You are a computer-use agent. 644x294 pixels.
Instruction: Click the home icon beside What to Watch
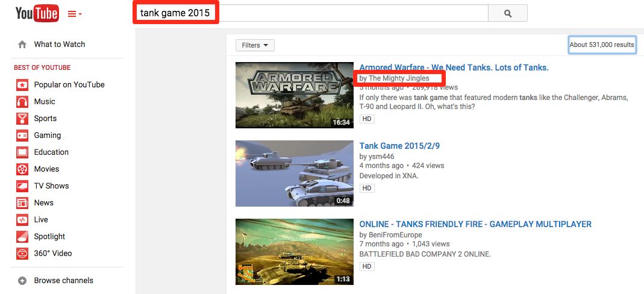(x=22, y=45)
